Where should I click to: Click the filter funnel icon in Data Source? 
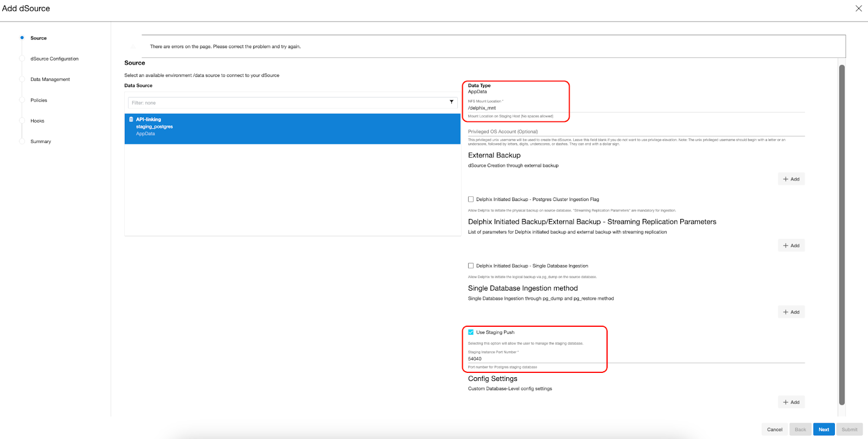(x=451, y=102)
